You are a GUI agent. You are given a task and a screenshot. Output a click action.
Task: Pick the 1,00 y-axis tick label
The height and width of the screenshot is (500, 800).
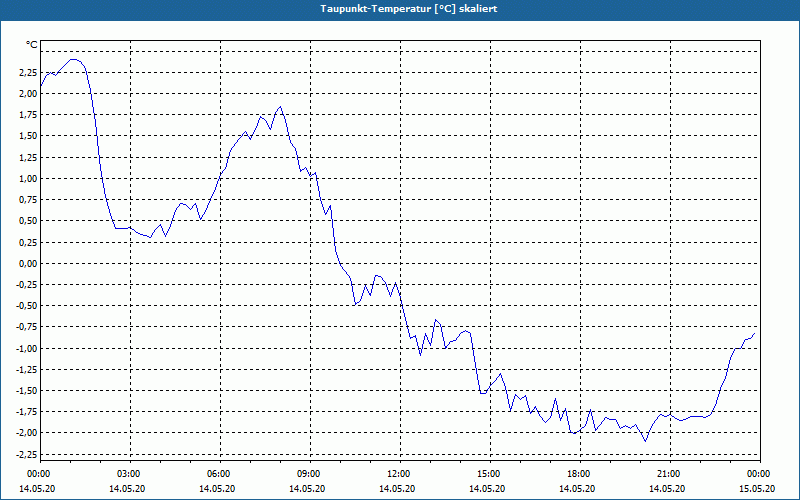28,179
